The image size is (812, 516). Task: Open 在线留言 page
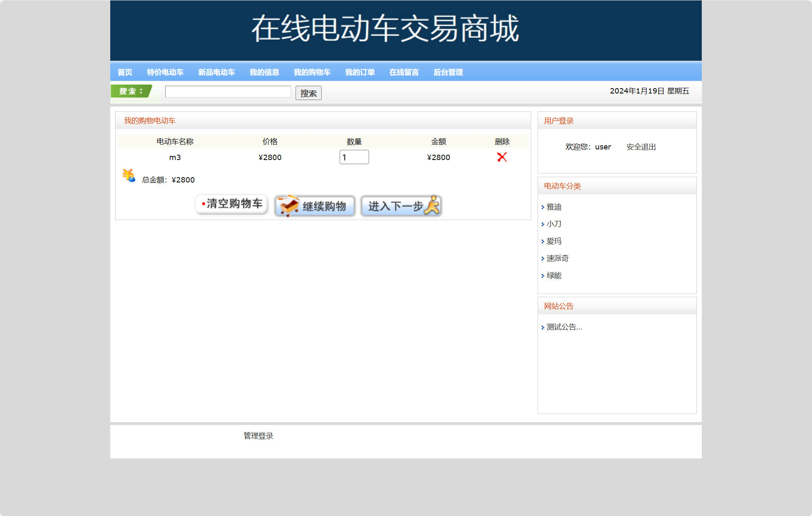404,72
